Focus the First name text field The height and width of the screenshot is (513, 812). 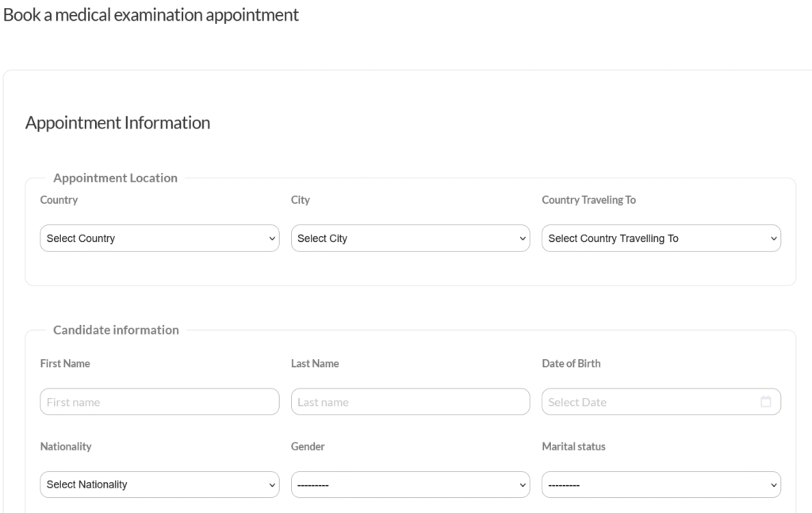tap(159, 402)
